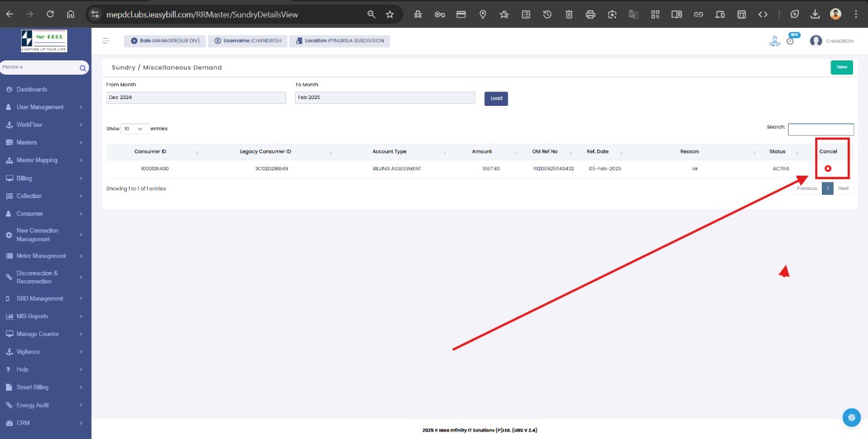Click the Load button

(x=496, y=98)
